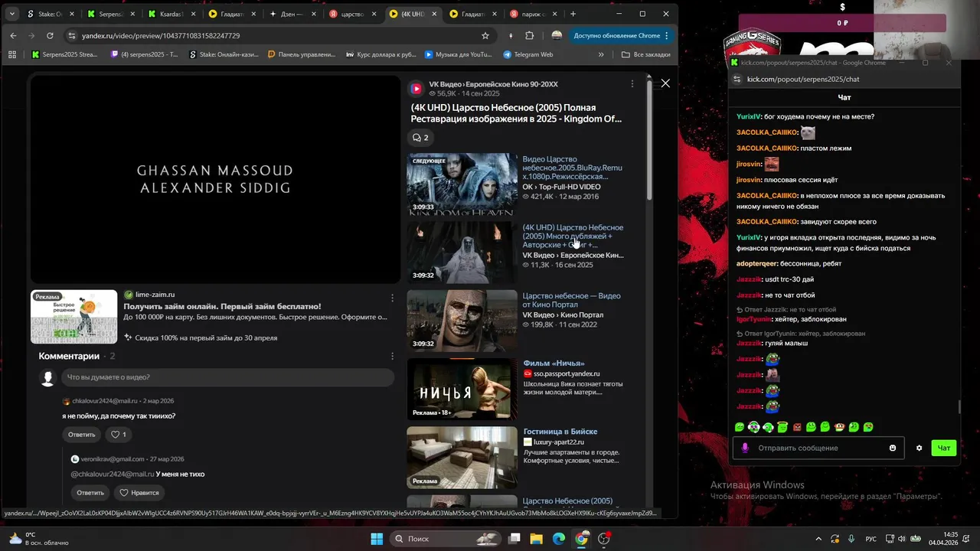This screenshot has height=551, width=980.
Task: Open comments count bubble showing 2
Action: coord(420,138)
